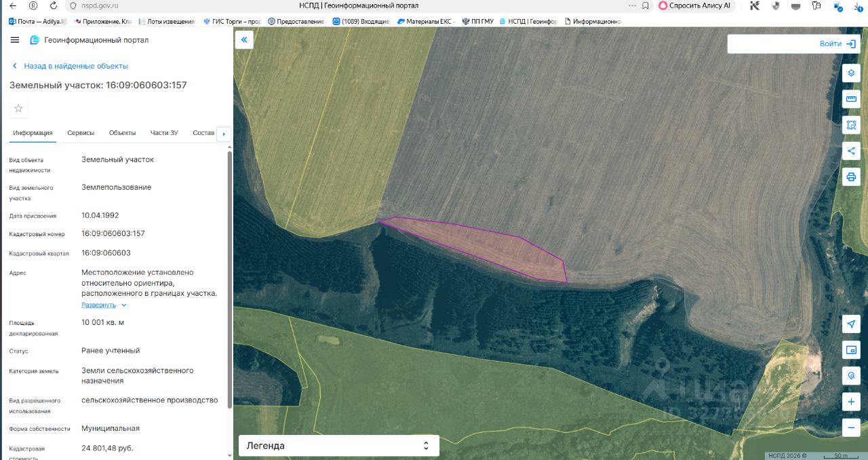The width and height of the screenshot is (868, 460).
Task: Open the hamburger main menu
Action: tap(15, 40)
